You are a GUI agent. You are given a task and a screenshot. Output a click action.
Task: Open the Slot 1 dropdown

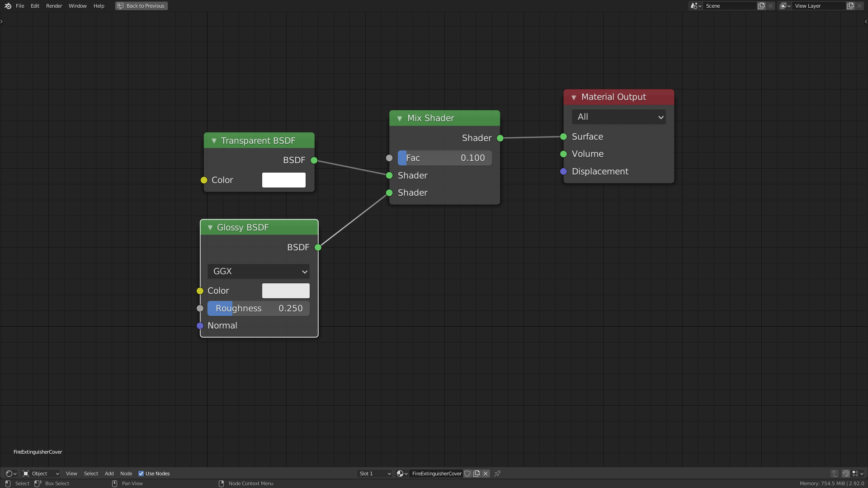tap(375, 474)
